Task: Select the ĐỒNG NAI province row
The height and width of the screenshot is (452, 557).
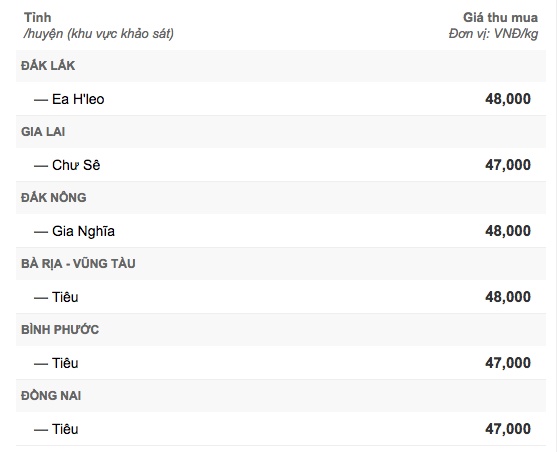Action: 281,396
